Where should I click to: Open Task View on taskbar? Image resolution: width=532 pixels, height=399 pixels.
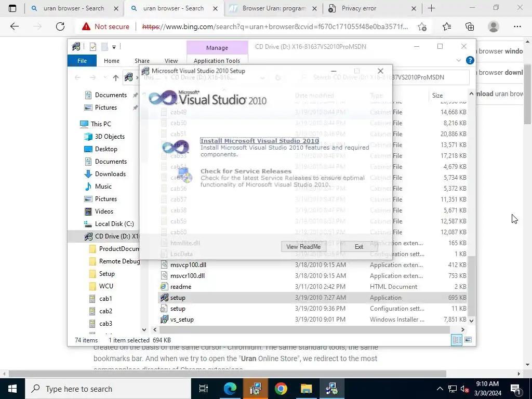pyautogui.click(x=204, y=389)
